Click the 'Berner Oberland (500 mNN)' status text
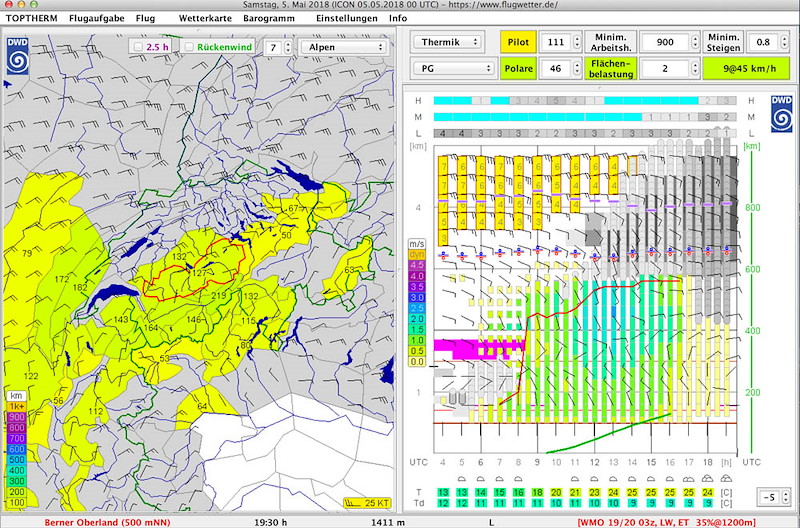 point(107,522)
